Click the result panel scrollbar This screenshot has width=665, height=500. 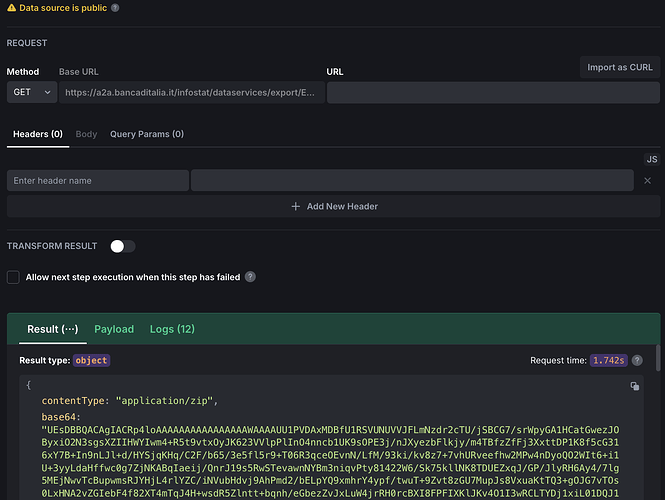[x=658, y=358]
